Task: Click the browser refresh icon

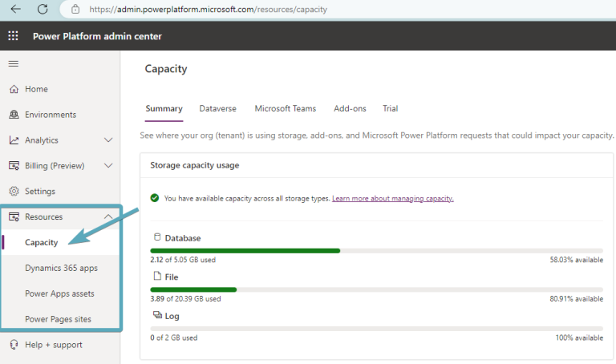Action: click(x=43, y=9)
